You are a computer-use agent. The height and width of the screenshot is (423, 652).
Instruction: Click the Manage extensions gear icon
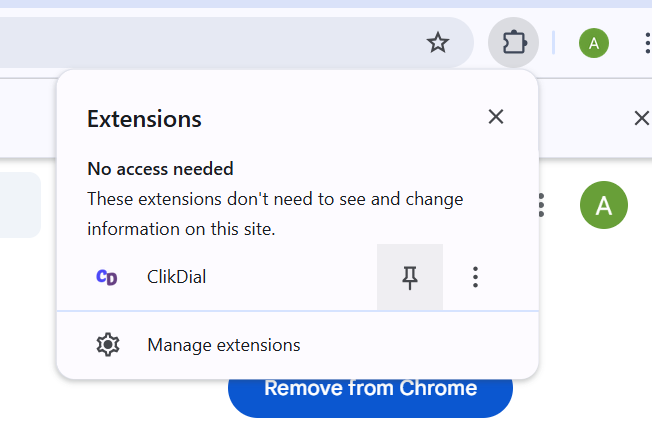(108, 344)
